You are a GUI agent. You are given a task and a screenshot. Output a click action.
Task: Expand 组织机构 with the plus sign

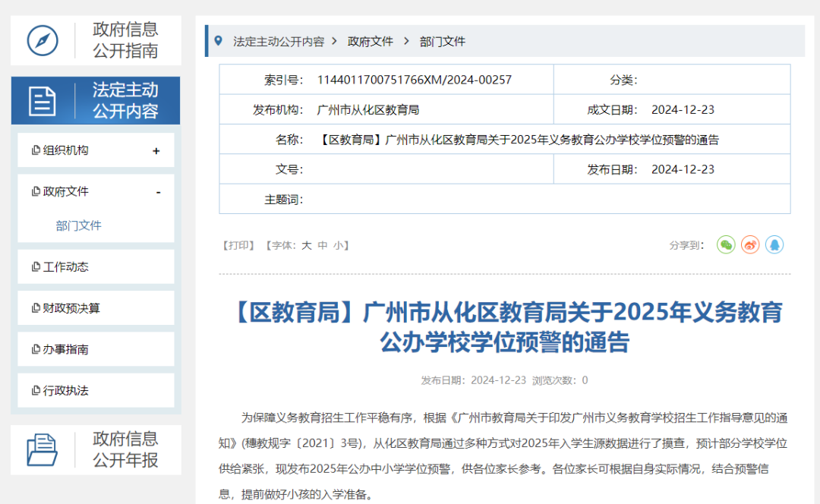(x=156, y=151)
